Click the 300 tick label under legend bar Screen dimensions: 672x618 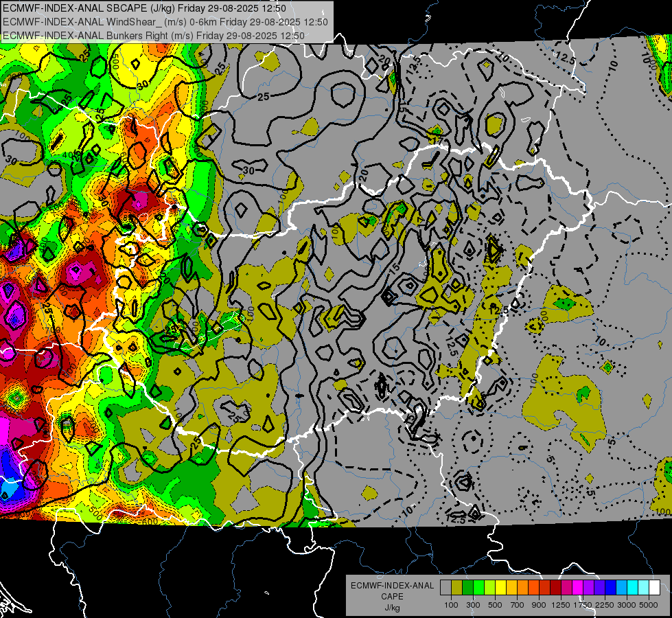[x=473, y=605]
